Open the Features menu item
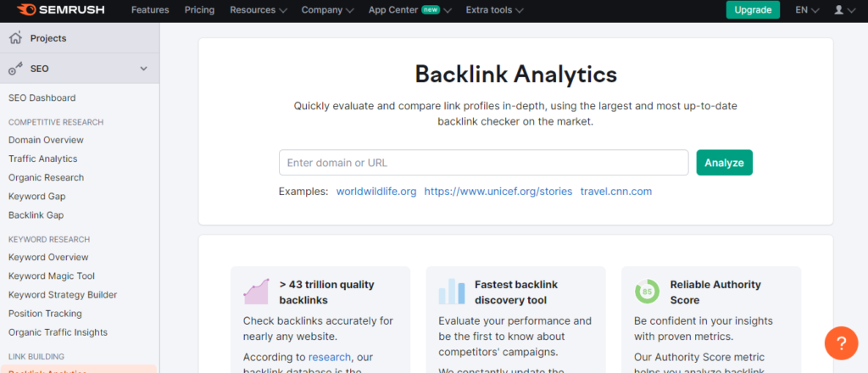868x373 pixels. click(150, 10)
